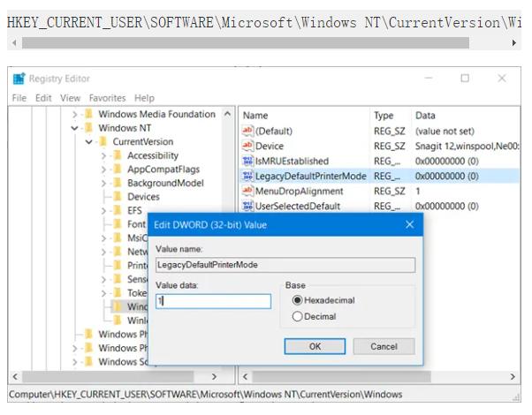Select the Device value name
The width and height of the screenshot is (532, 415).
(x=269, y=146)
